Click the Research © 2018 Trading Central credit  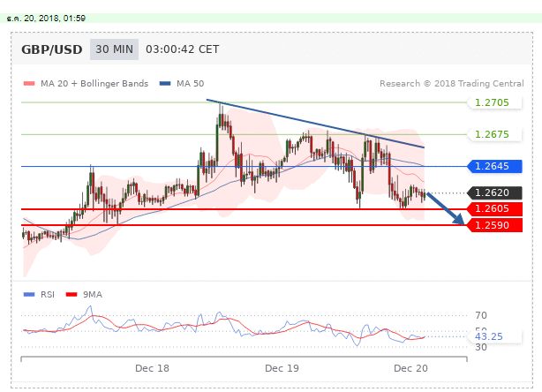(x=451, y=84)
